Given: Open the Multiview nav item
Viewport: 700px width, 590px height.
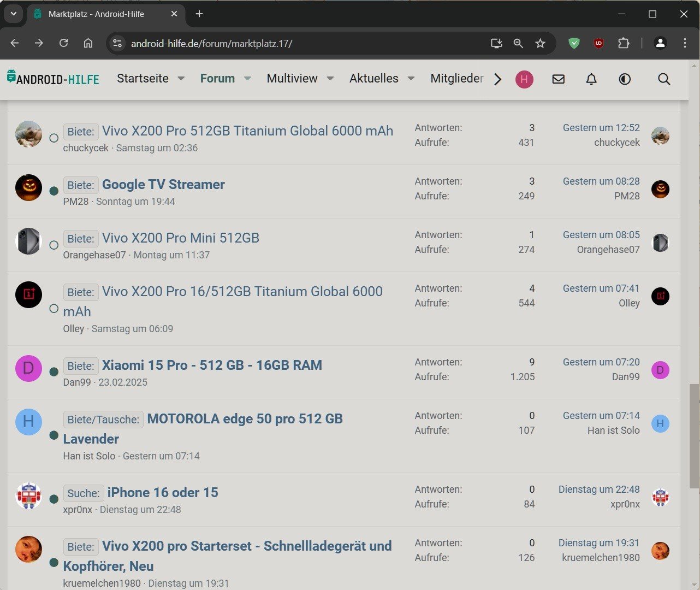Looking at the screenshot, I should (292, 79).
